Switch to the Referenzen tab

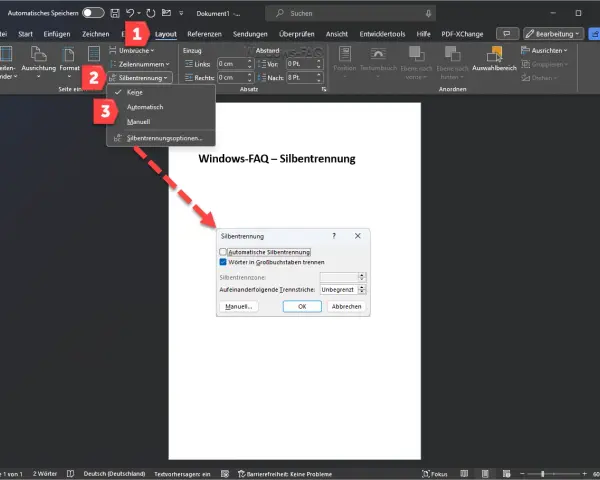pyautogui.click(x=204, y=34)
